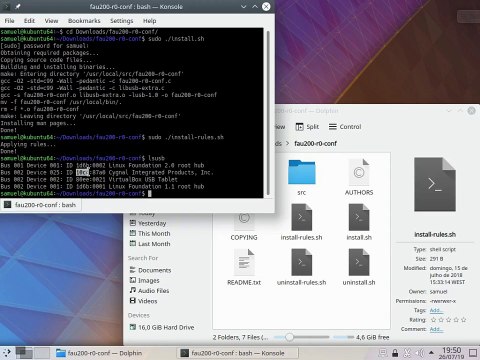Search for Videos in Dolphin sidebar
480x360 pixels.
point(143,301)
